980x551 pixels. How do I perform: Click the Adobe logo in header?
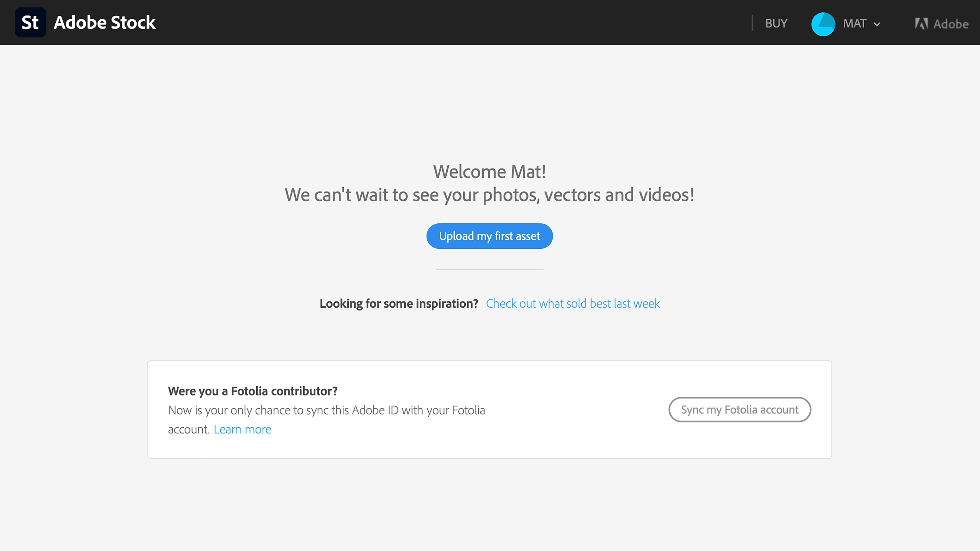[x=941, y=24]
